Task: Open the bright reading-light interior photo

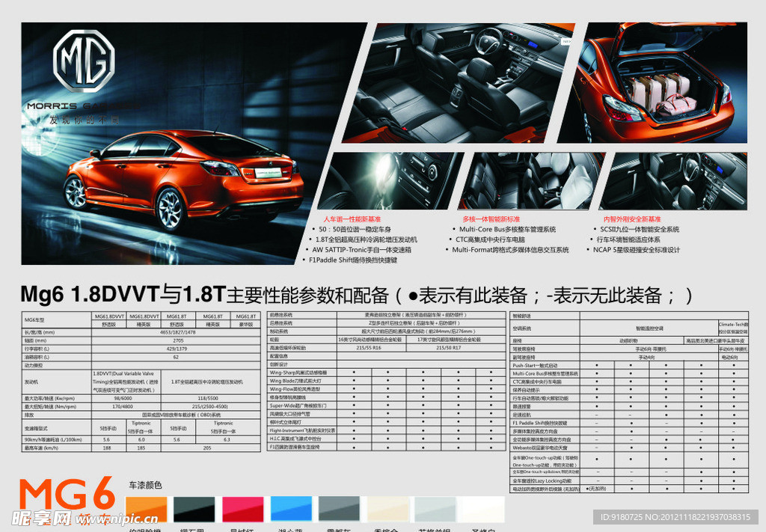Action: click(390, 181)
